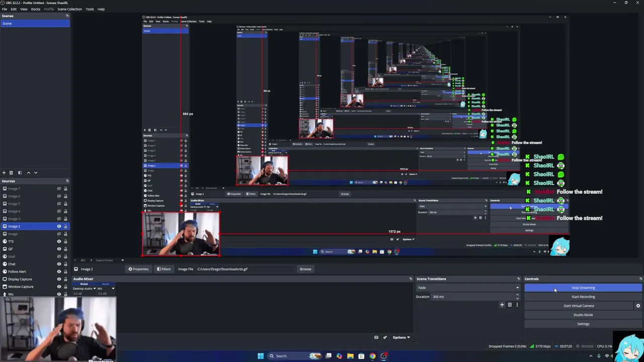Add a scene transition with the plus icon
Screen dimensions: 644x362
pos(502,305)
